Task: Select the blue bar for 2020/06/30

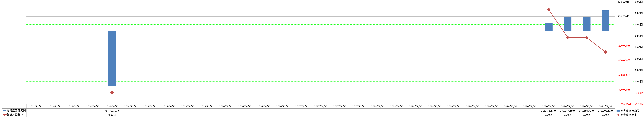Action: click(549, 27)
